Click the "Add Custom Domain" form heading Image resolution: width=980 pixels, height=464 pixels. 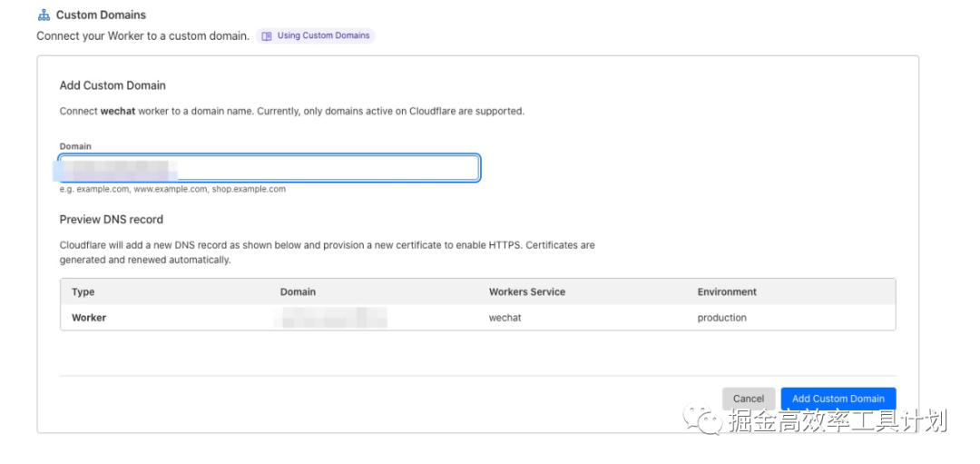point(113,85)
